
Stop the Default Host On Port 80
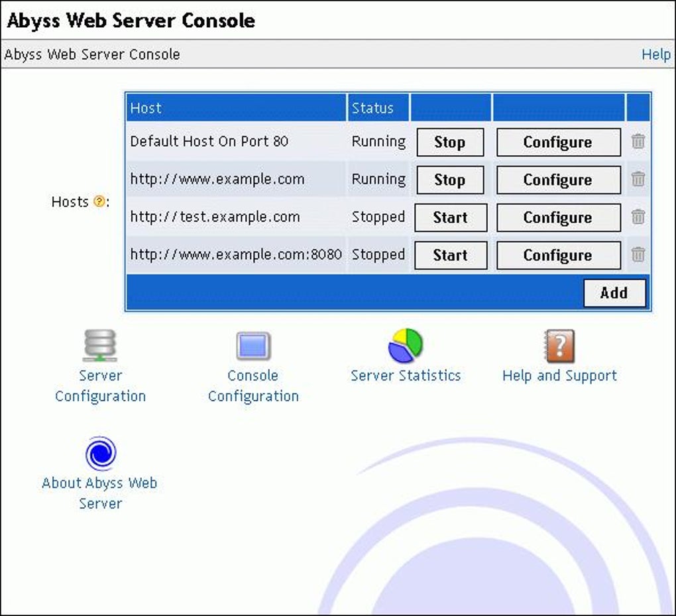(449, 142)
